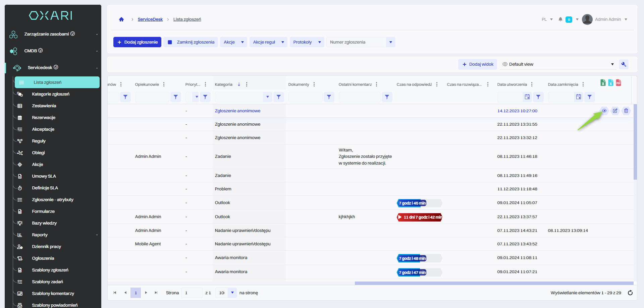Expand the Akcje dropdown

(233, 42)
